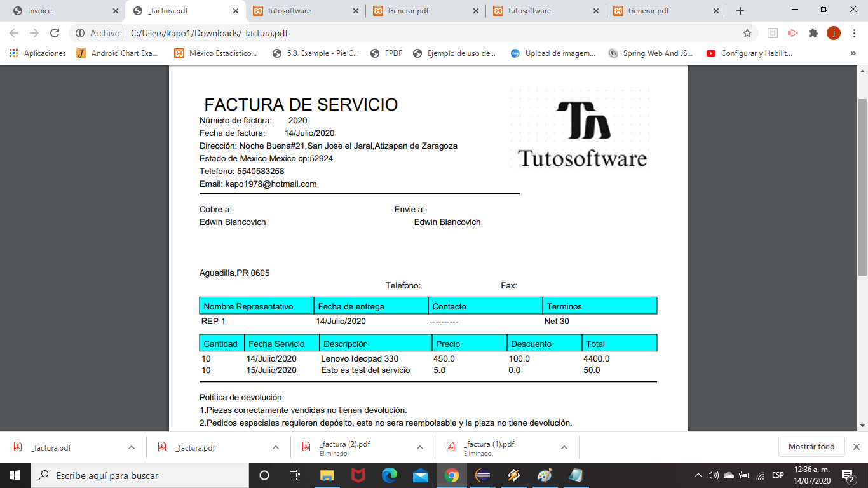Click the red arrow extension icon
The height and width of the screenshot is (488, 868).
click(x=792, y=33)
